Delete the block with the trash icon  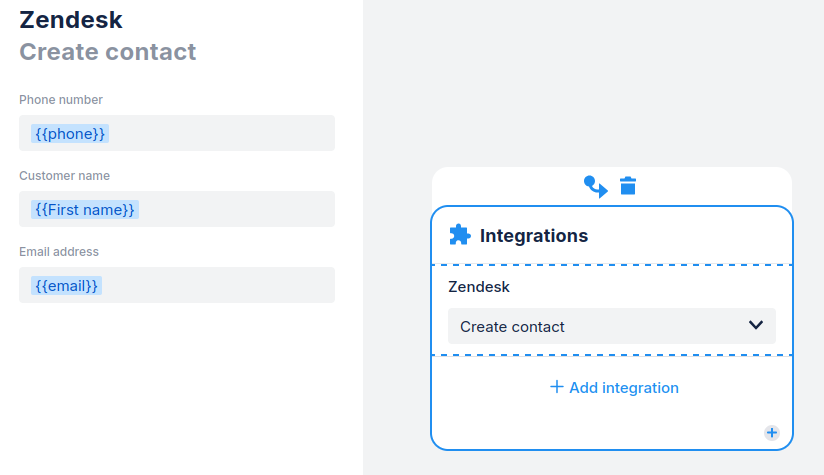click(628, 186)
